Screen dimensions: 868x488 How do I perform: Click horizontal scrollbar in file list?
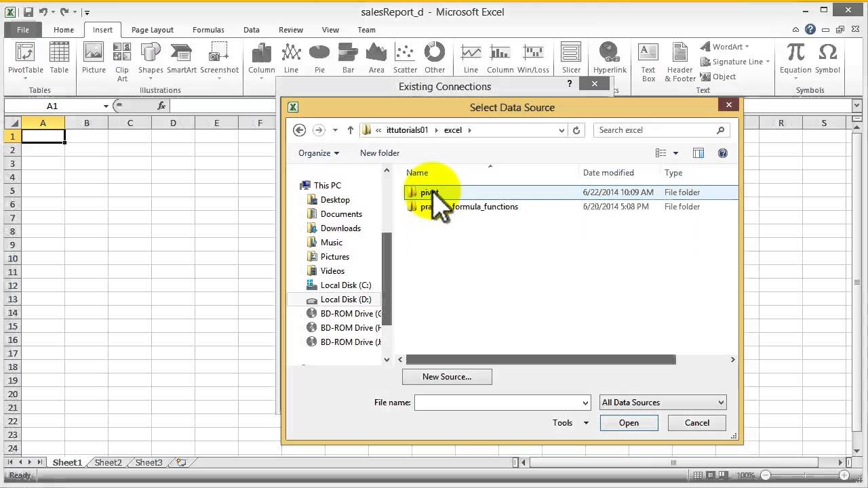pos(540,360)
